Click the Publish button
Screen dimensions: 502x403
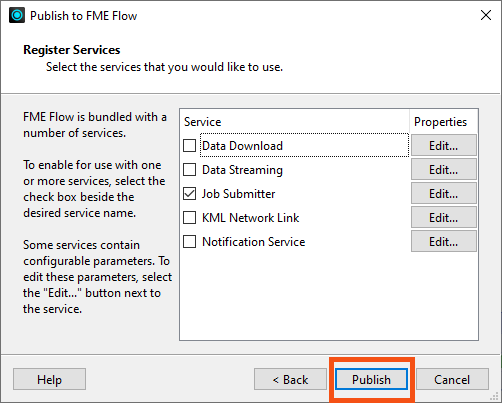[x=371, y=379]
